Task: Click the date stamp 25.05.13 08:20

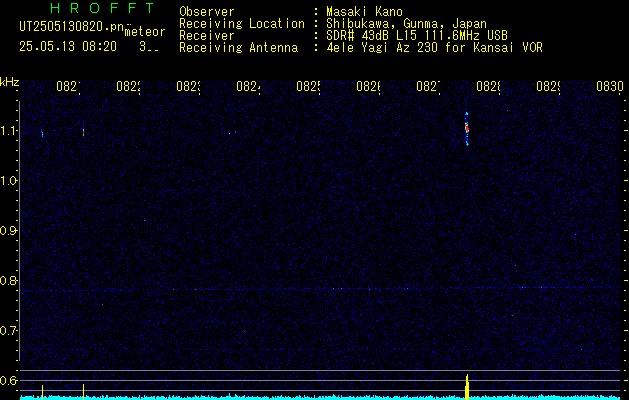Action: click(68, 47)
